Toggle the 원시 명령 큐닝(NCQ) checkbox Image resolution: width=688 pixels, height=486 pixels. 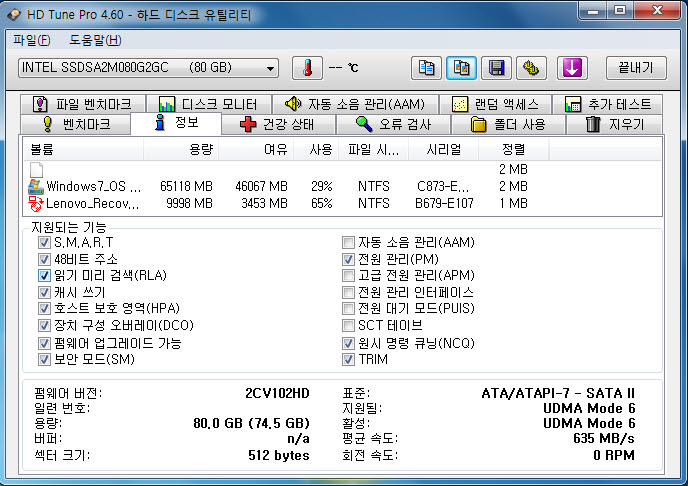point(348,343)
